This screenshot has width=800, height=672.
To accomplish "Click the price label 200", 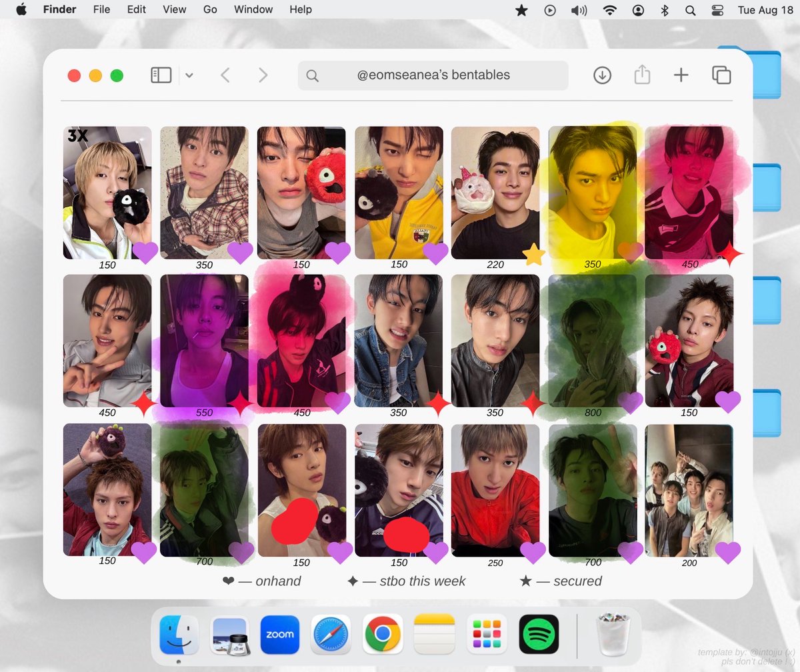I will point(689,563).
